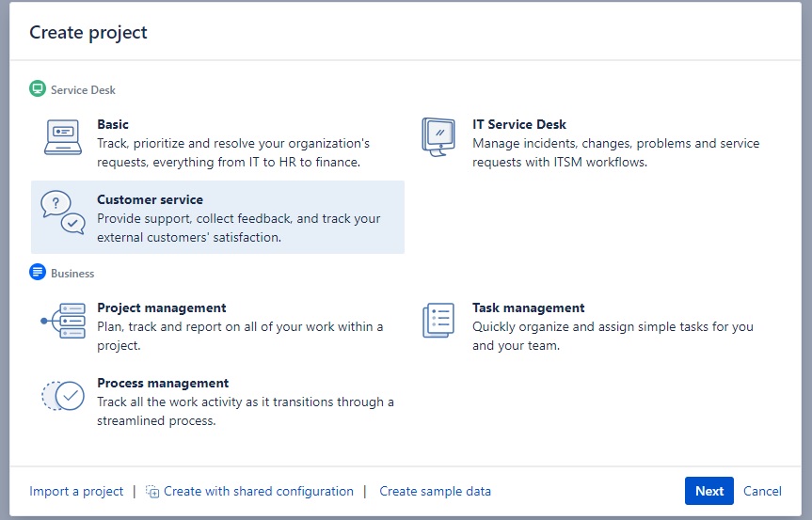Click the blue Business category icon
The height and width of the screenshot is (520, 812).
[x=38, y=272]
